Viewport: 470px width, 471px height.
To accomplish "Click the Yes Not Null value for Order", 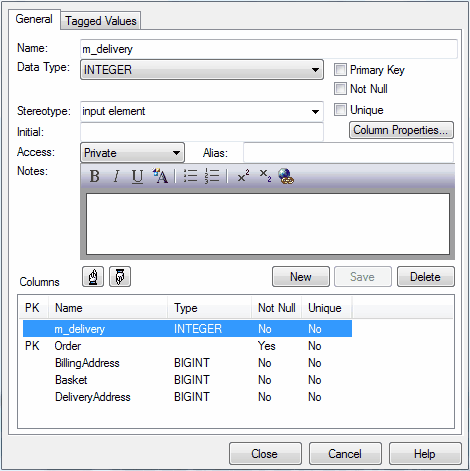I will [x=267, y=346].
